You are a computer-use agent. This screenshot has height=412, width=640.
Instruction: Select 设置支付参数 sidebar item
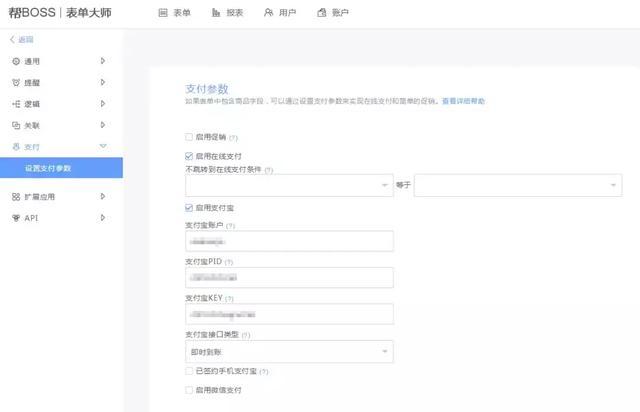point(61,168)
